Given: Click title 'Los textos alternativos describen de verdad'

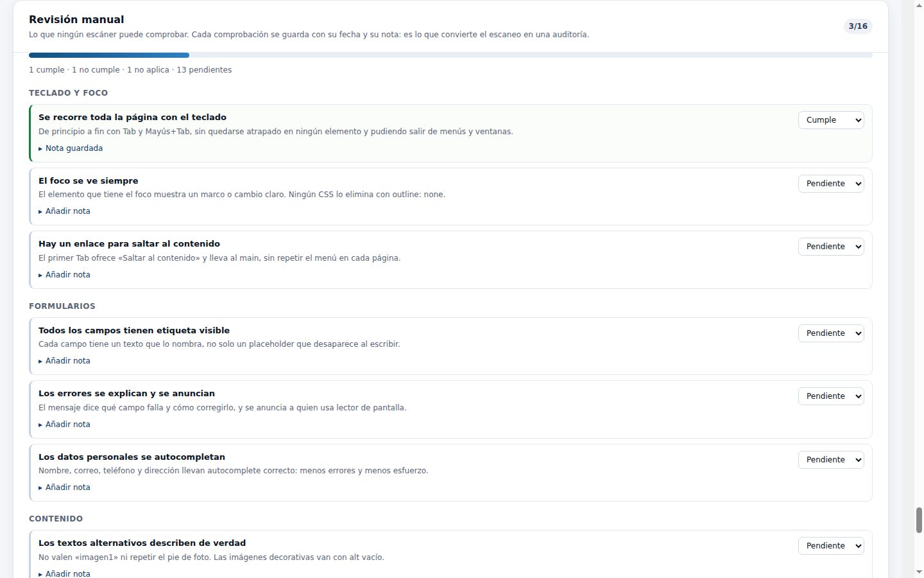Looking at the screenshot, I should pos(142,543).
